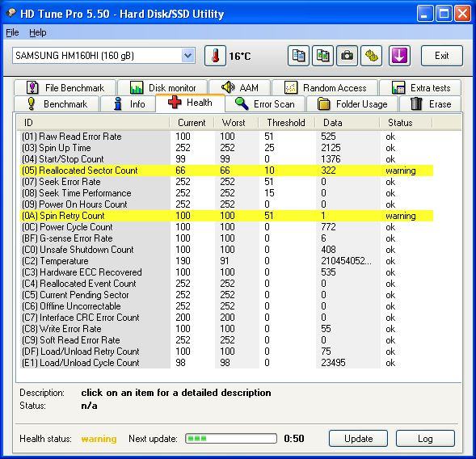Sort by Current column header
The width and height of the screenshot is (476, 459).
[x=192, y=123]
